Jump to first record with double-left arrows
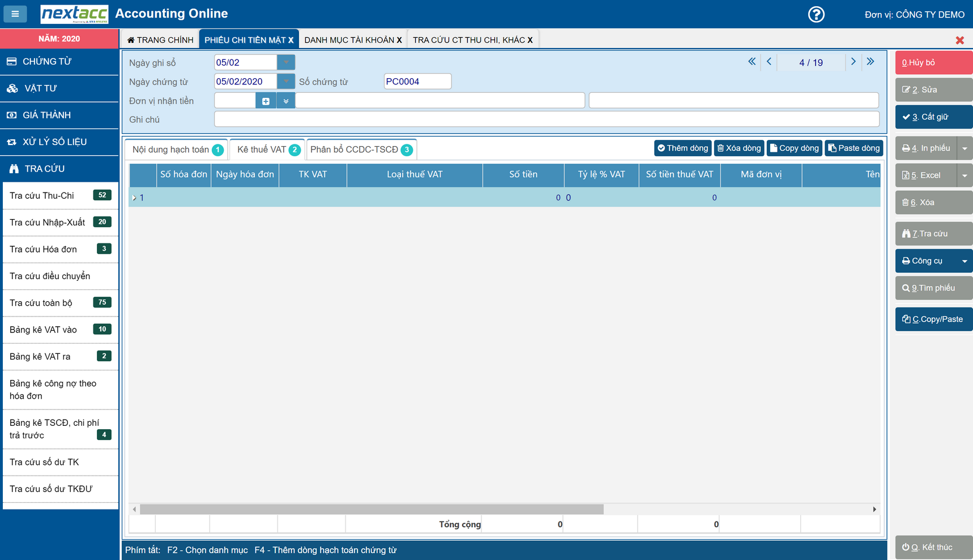The height and width of the screenshot is (560, 973). 752,62
